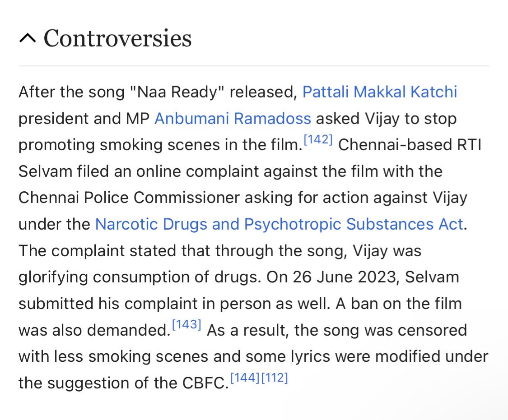This screenshot has height=420, width=508.
Task: Follow Narcotic Drugs and Psychotropic Substances Act link
Action: (x=279, y=224)
